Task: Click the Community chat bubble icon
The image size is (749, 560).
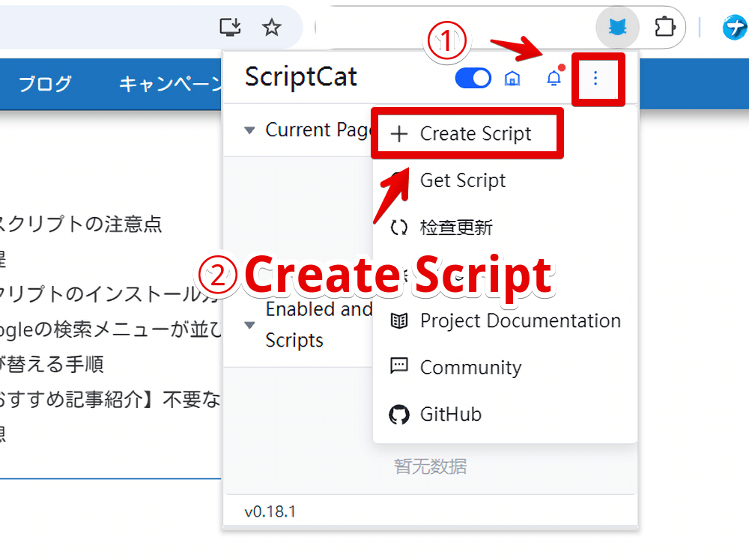Action: click(x=399, y=366)
